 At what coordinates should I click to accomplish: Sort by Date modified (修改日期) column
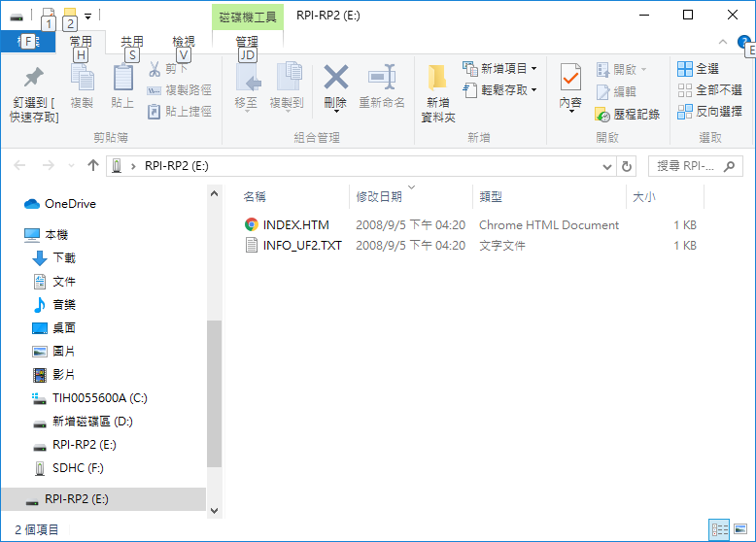[x=379, y=196]
